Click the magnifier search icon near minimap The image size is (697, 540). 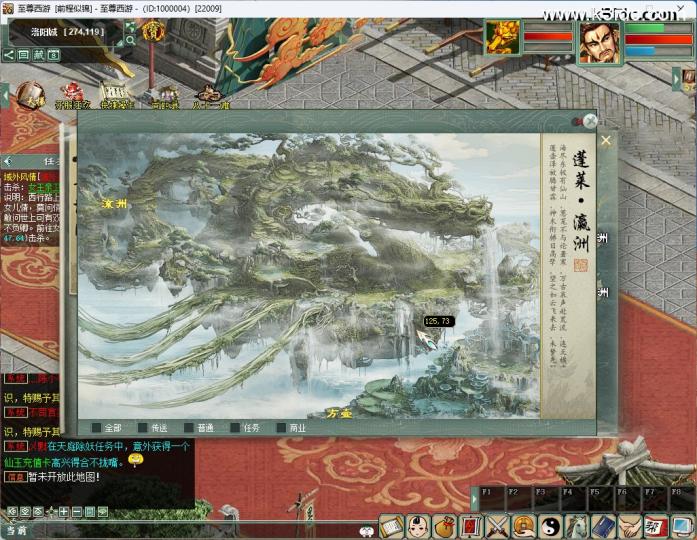[x=130, y=40]
